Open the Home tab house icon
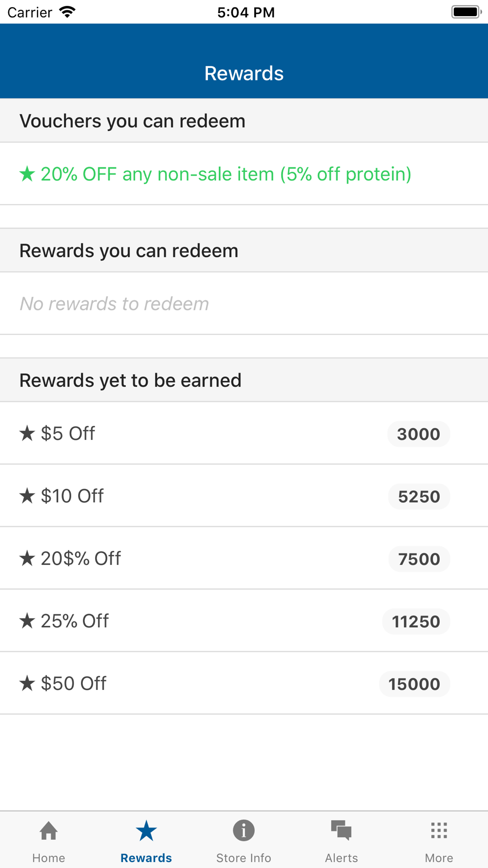 pyautogui.click(x=49, y=830)
